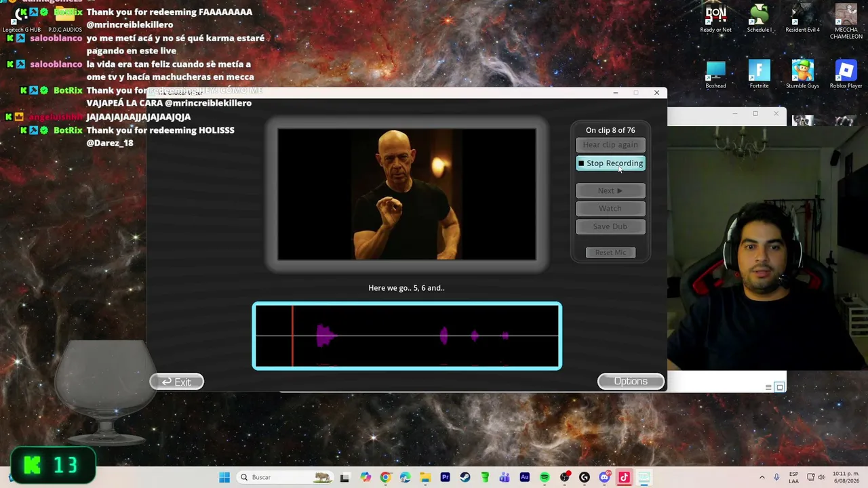Click the Watch button
868x488 pixels.
click(610, 208)
